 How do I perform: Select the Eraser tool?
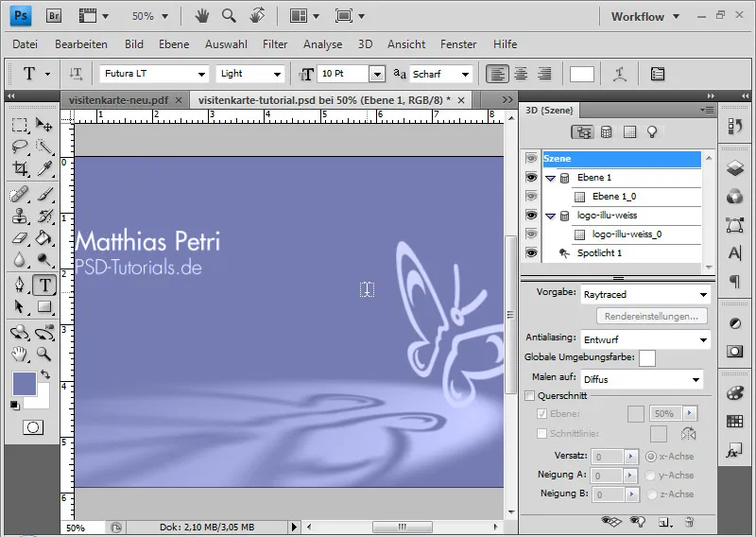tap(19, 238)
